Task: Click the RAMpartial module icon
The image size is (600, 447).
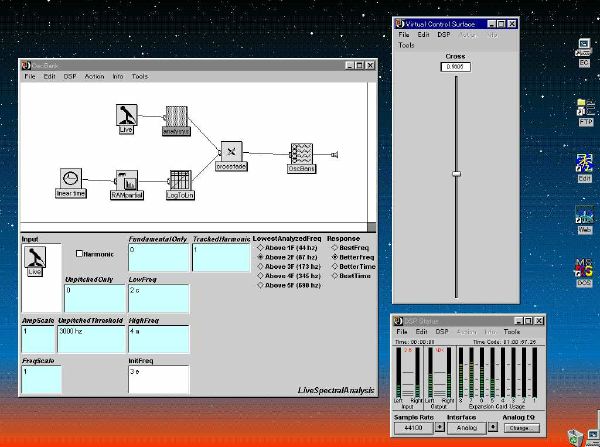Action: click(126, 180)
